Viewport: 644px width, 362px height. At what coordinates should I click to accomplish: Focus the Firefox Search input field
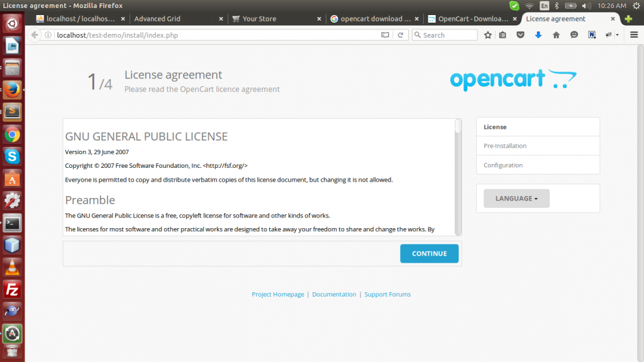point(445,35)
